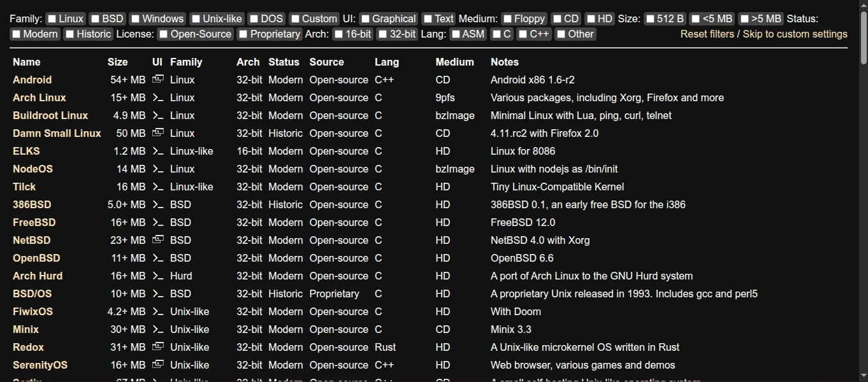This screenshot has height=382, width=868.
Task: Click the text UI icon in Arch Linux row
Action: point(158,97)
